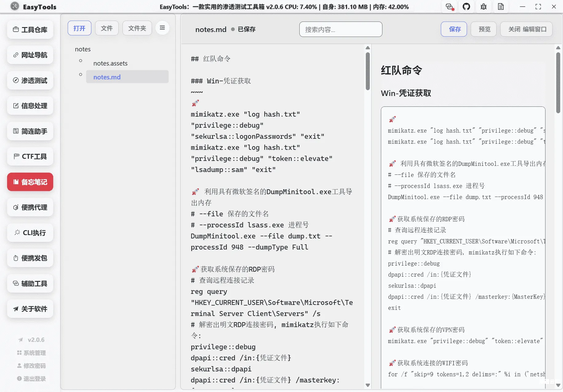563x392 pixels.
Task: Open the GitHub repository icon in titlebar
Action: tap(466, 6)
